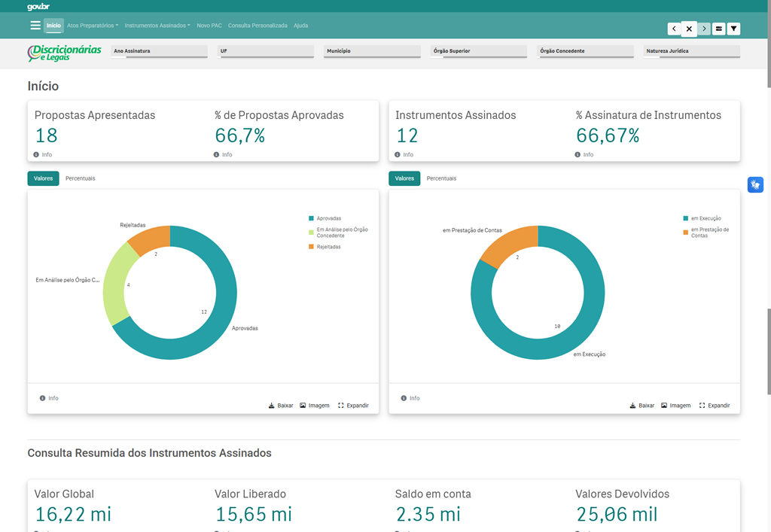Select Valores tab above instruments chart
Viewport: 771px width, 532px height.
coord(404,178)
